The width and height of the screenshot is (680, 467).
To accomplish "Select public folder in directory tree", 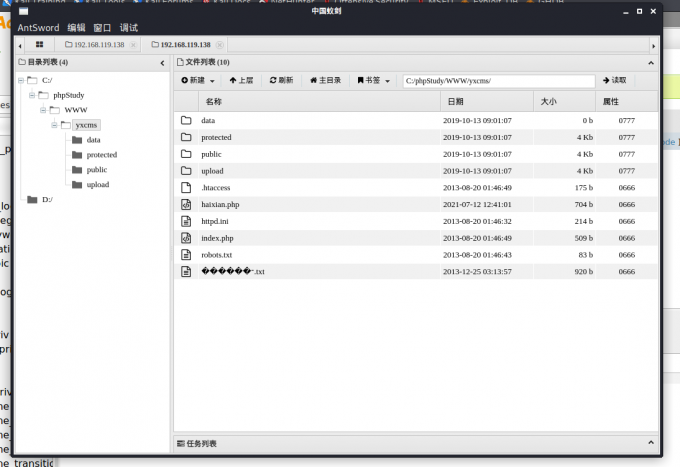I will coord(97,170).
